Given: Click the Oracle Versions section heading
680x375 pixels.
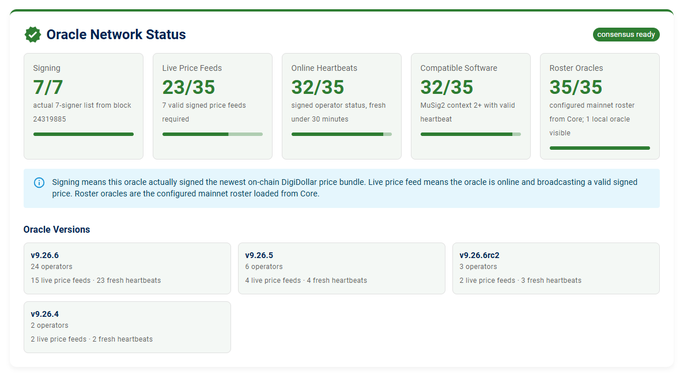Looking at the screenshot, I should pyautogui.click(x=57, y=230).
